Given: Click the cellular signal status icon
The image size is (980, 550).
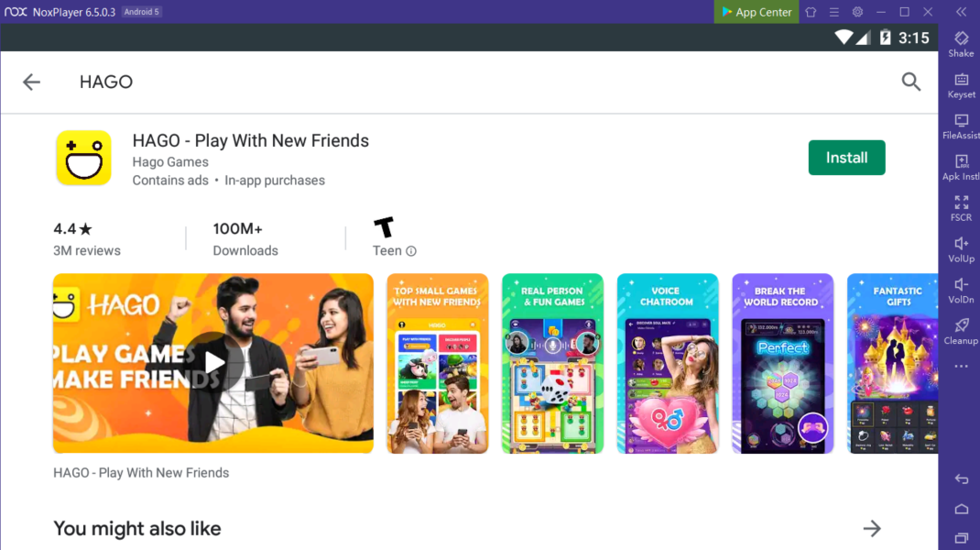Looking at the screenshot, I should 863,38.
